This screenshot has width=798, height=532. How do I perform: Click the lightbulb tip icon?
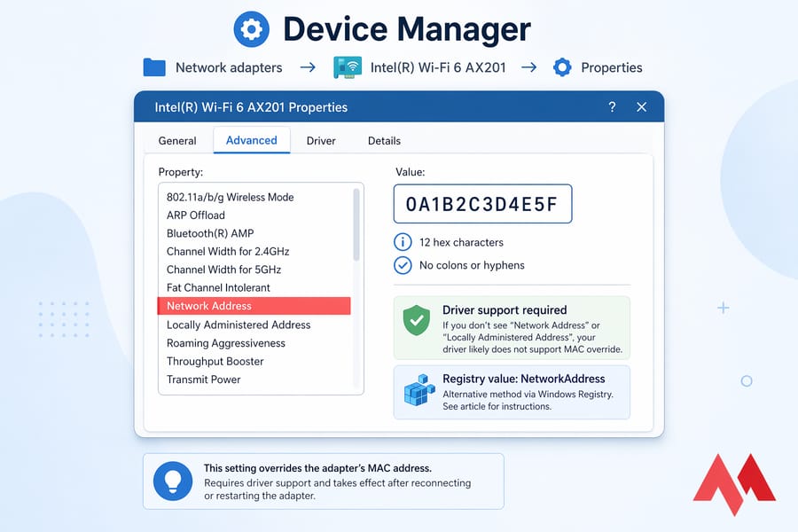(173, 481)
